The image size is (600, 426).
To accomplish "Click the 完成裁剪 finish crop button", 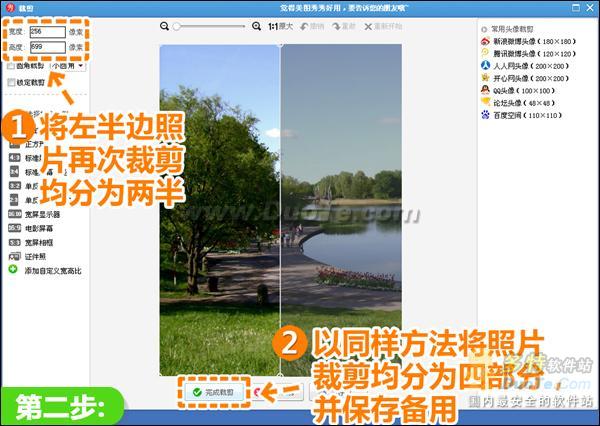I will click(x=214, y=392).
